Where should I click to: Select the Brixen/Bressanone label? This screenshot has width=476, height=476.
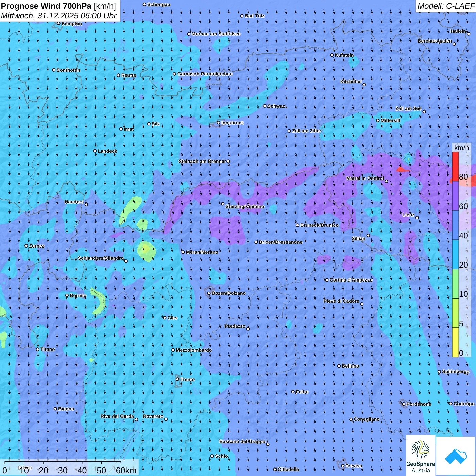(x=280, y=242)
